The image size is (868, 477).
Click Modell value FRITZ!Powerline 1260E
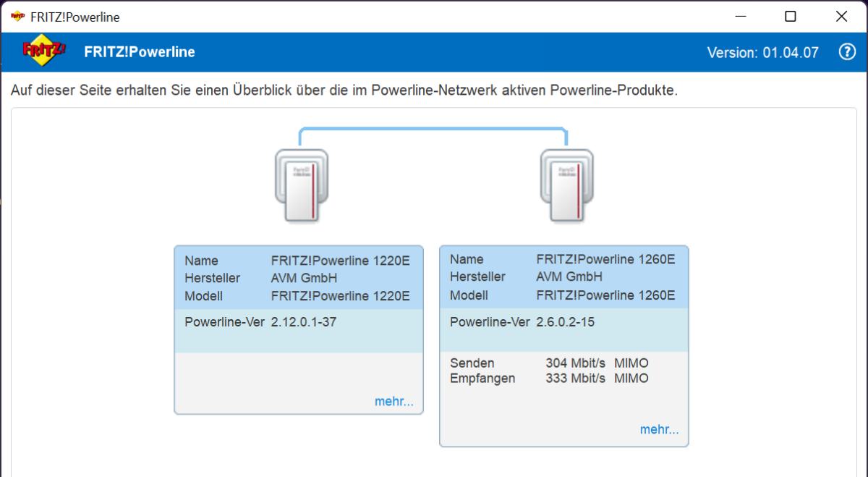point(606,295)
